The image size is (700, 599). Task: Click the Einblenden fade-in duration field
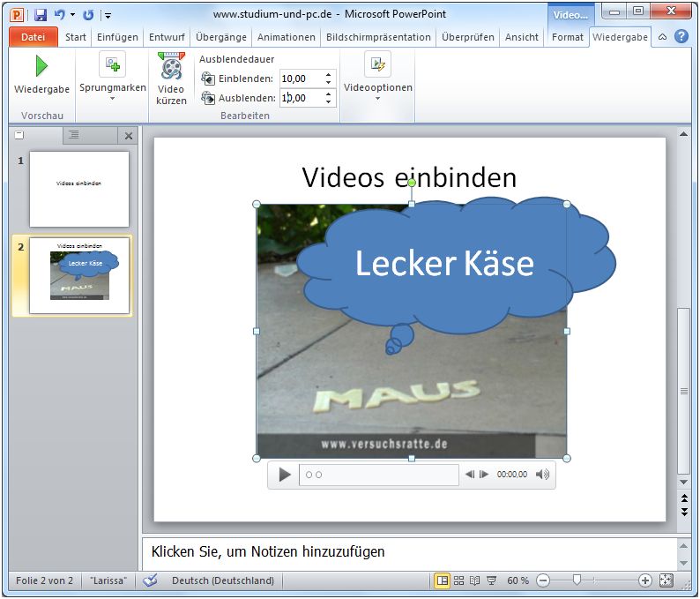click(302, 79)
